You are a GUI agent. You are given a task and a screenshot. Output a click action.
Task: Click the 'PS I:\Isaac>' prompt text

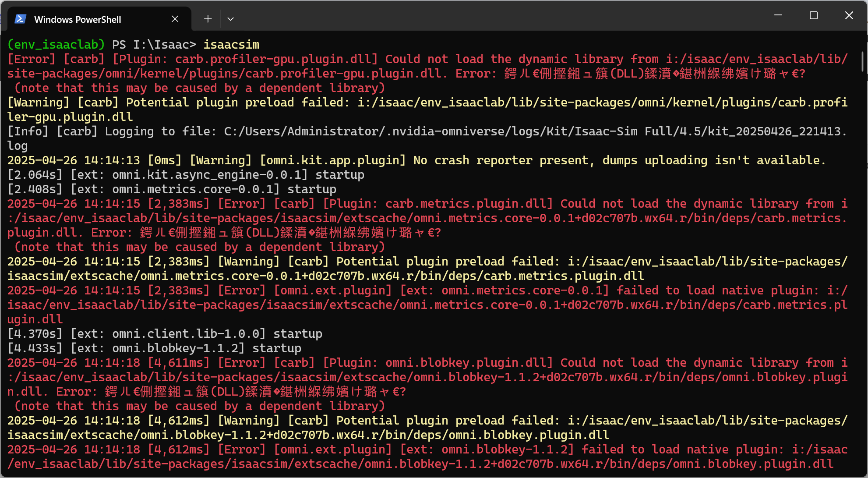(154, 45)
